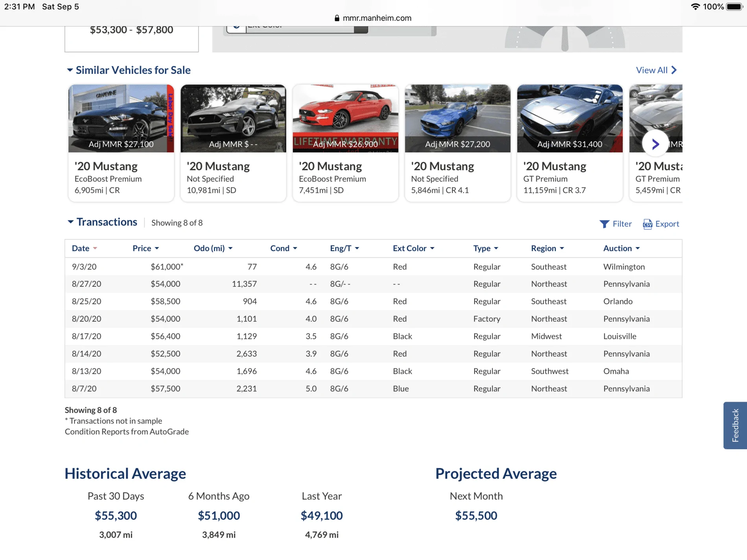Click the Omaha auction cell
Viewport: 747px width, 560px height.
(616, 371)
